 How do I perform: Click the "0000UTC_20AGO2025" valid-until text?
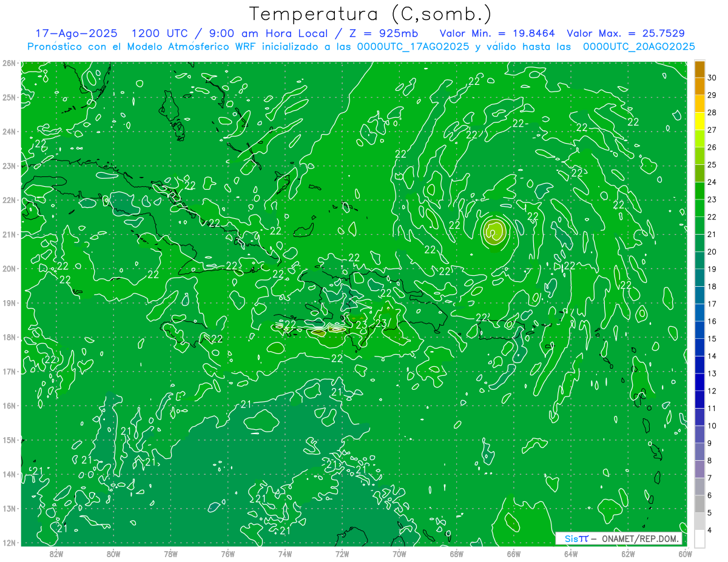point(639,47)
